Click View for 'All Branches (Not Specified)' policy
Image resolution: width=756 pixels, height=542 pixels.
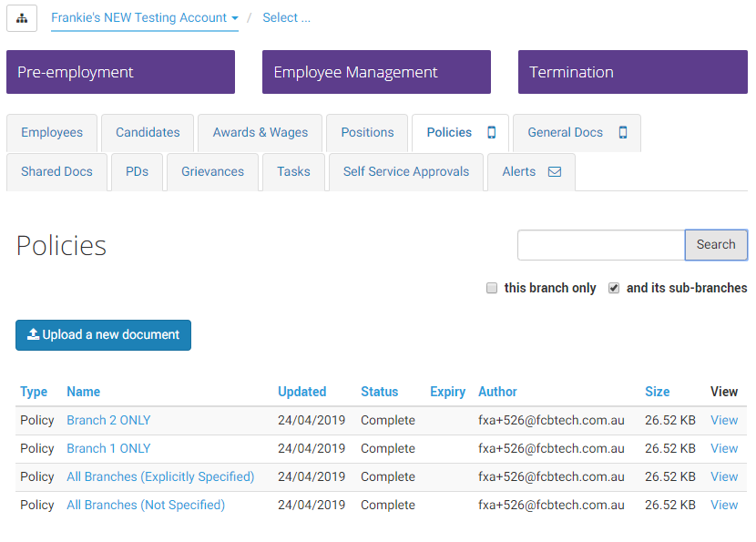tap(724, 505)
